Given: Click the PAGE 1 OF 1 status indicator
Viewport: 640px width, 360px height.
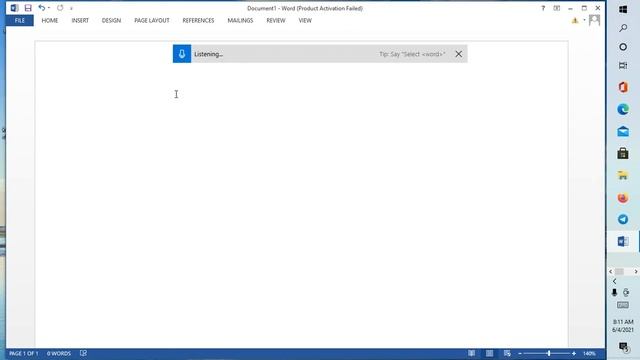Looking at the screenshot, I should tap(24, 353).
